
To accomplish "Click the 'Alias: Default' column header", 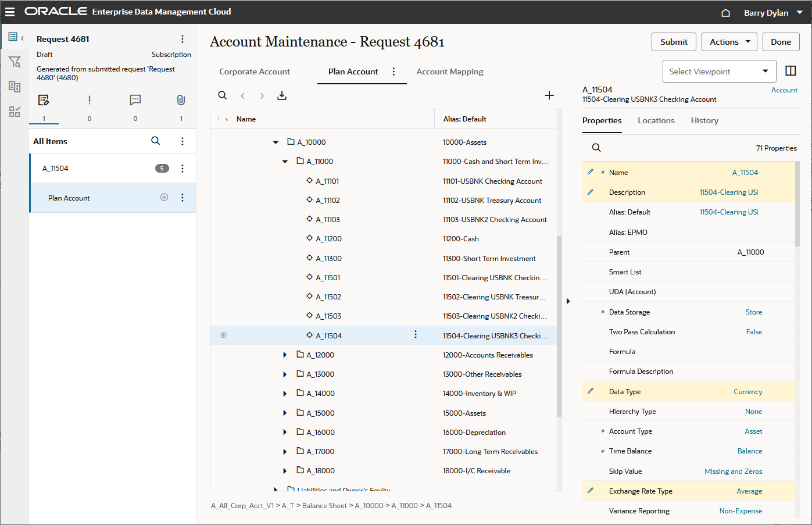I will pyautogui.click(x=465, y=119).
